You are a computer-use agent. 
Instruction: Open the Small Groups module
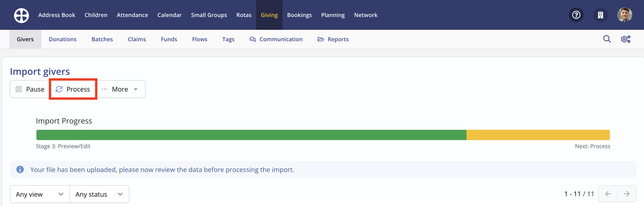click(x=209, y=15)
